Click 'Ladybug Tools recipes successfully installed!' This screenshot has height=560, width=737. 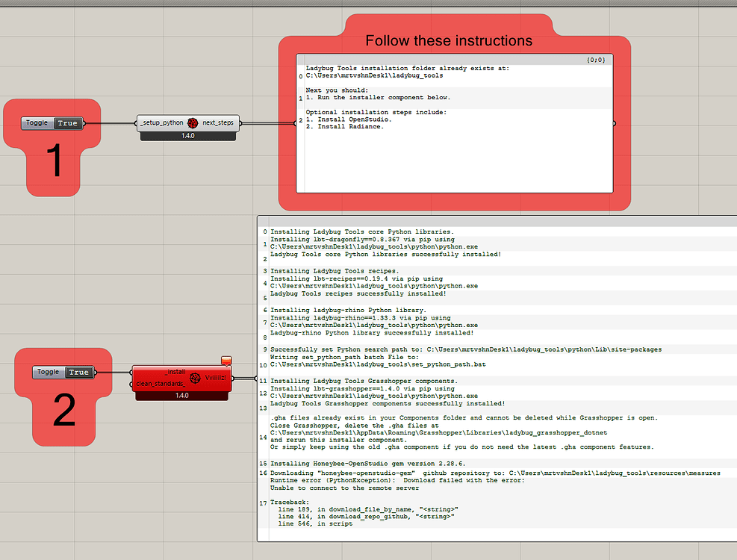pos(358,294)
